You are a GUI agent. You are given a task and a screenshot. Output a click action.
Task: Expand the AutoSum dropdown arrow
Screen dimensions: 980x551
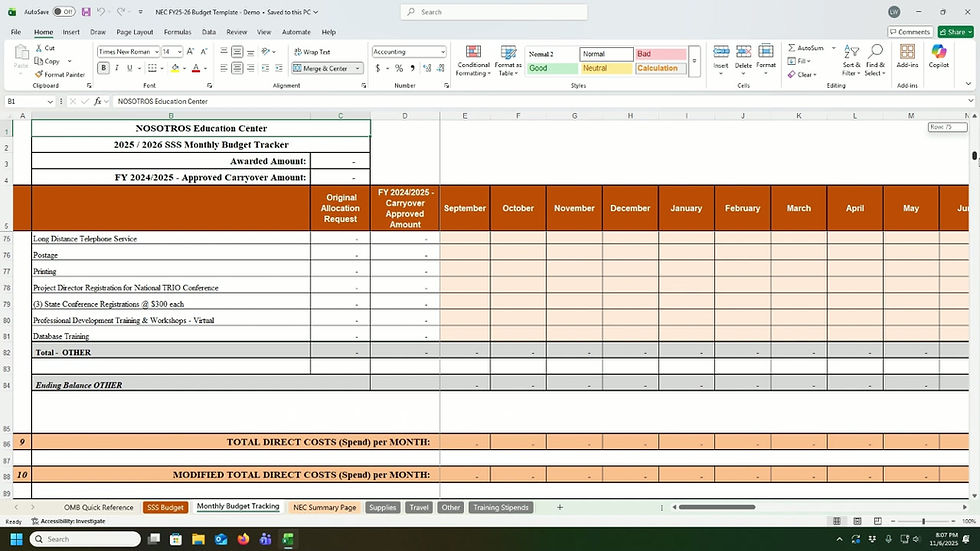pyautogui.click(x=833, y=48)
